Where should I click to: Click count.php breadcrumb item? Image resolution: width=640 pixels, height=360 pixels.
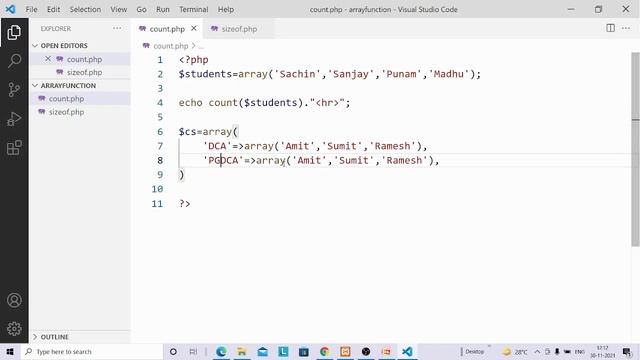point(171,46)
